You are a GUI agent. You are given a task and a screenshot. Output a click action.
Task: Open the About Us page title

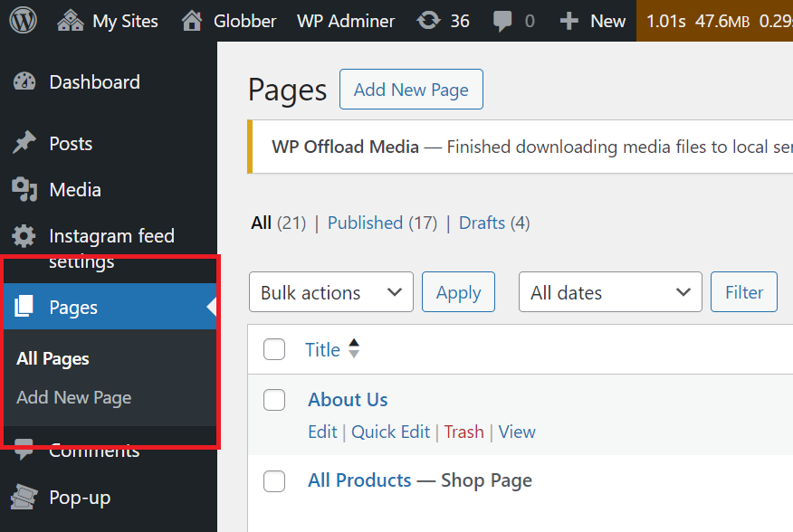coord(348,400)
